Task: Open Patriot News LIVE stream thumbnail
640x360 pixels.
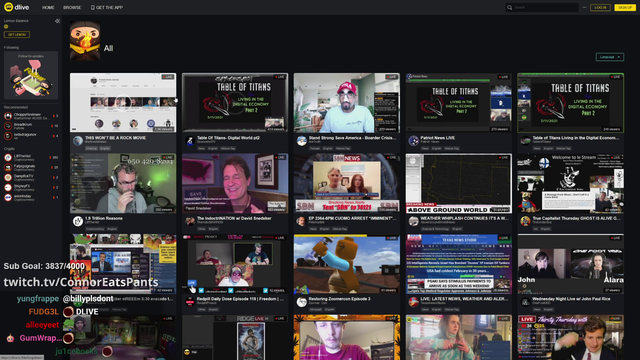Action: pyautogui.click(x=458, y=102)
